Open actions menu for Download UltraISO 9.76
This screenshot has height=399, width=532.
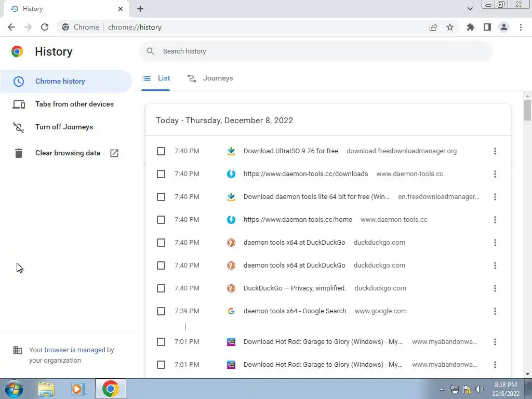pos(495,151)
